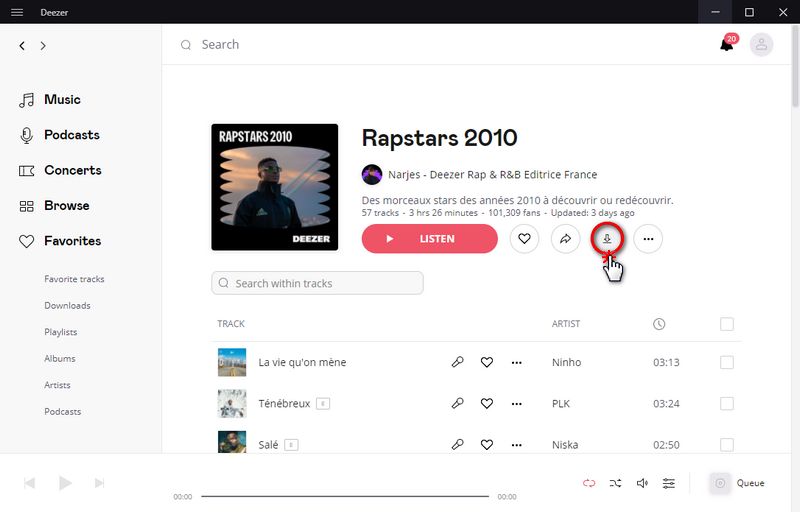
Task: Open Narjes - Deezer Rap & R&B Editrice profile
Action: tap(492, 174)
